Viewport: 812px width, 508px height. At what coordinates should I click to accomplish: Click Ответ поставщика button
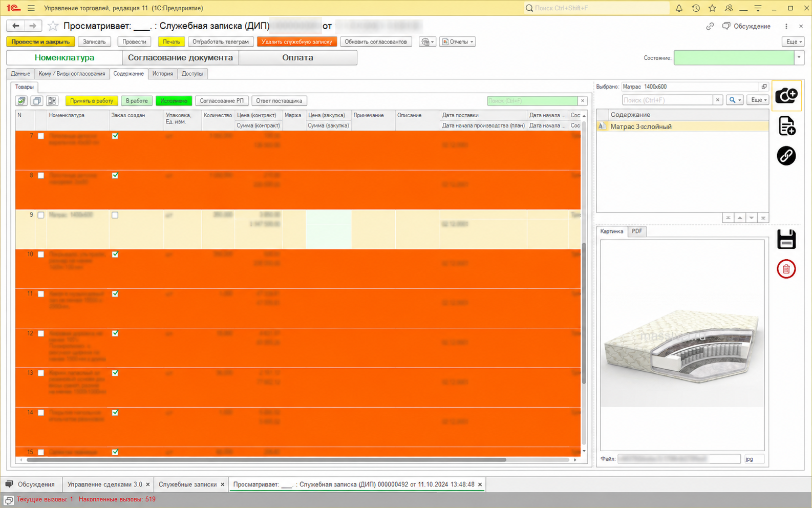click(279, 101)
